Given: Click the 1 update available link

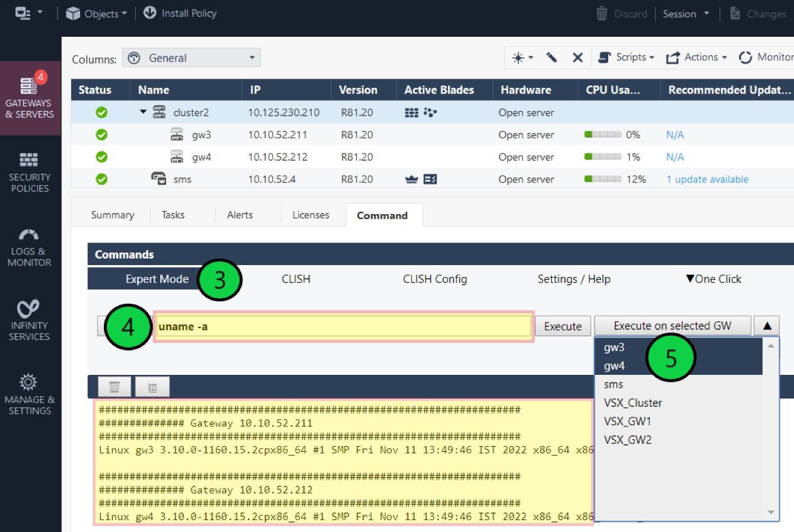Looking at the screenshot, I should pos(707,179).
